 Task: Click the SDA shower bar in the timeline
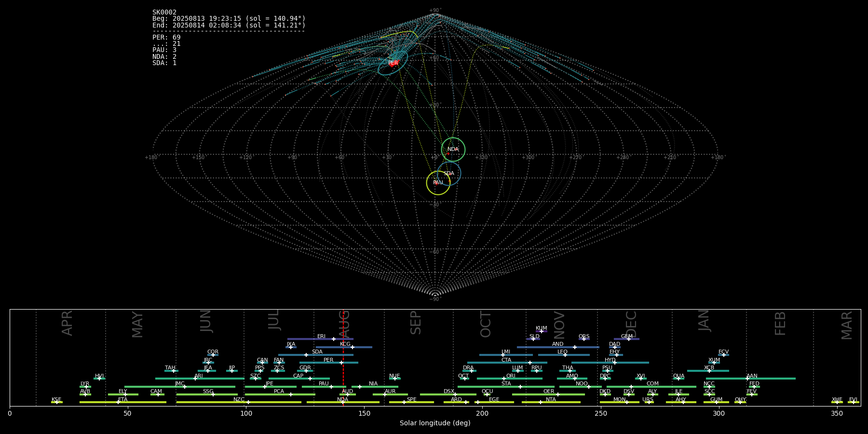tap(315, 355)
